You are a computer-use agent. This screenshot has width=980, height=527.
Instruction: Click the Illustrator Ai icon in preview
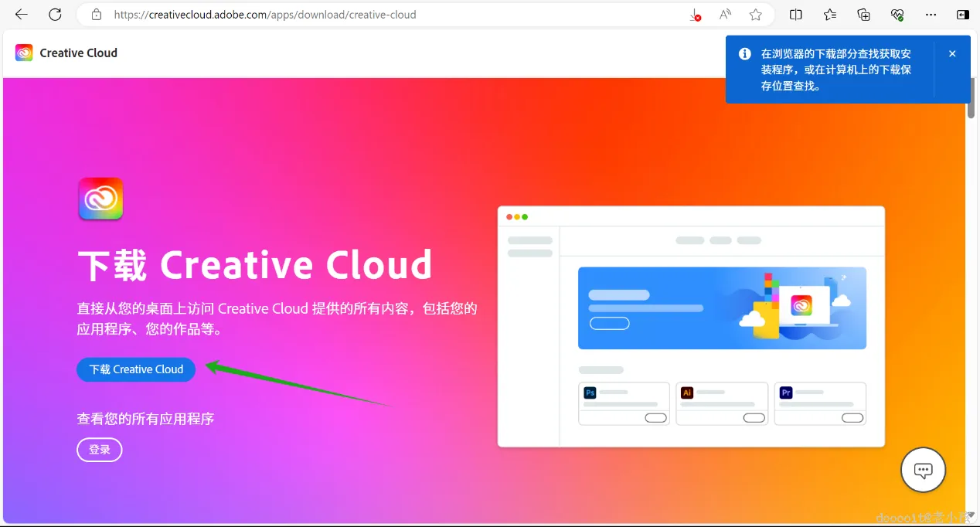687,393
